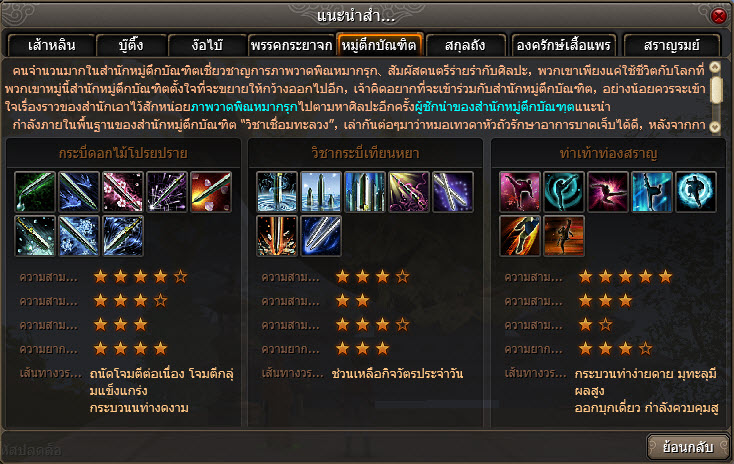Click the blue glowing orb fighter skill

(696, 191)
